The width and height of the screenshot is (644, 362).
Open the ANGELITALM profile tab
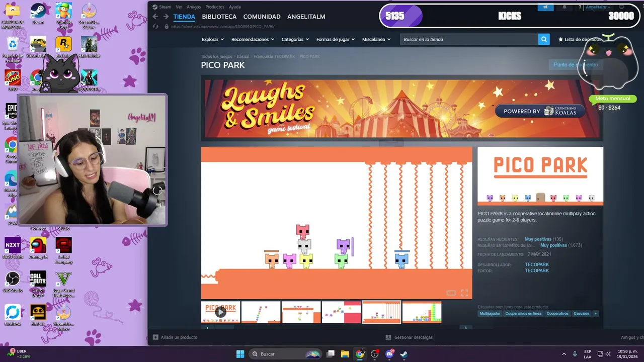[x=306, y=17]
